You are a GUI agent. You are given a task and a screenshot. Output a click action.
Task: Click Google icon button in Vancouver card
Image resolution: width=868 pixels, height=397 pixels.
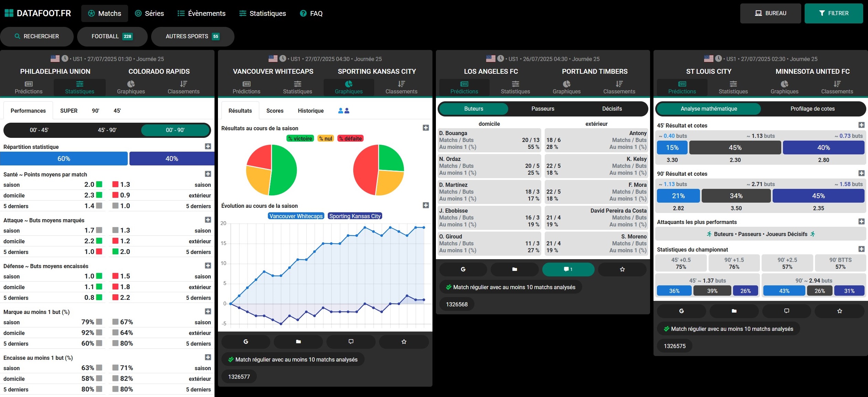click(246, 342)
